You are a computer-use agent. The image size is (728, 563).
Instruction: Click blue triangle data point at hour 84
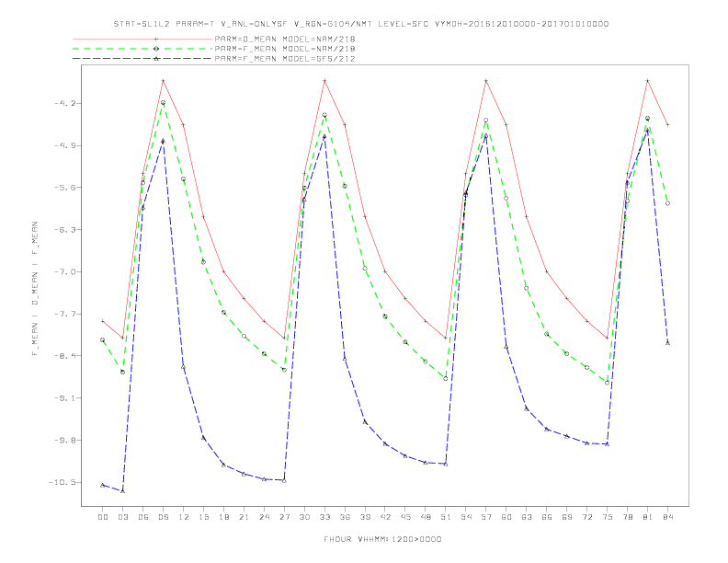coord(667,343)
